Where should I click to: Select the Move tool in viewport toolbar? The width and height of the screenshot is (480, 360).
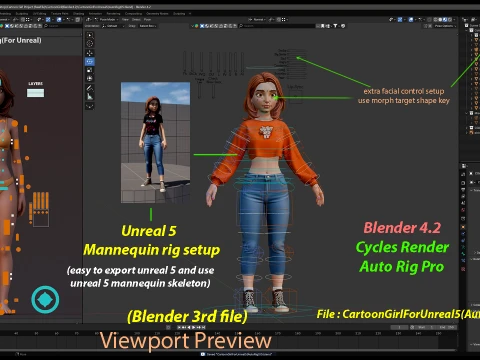click(x=90, y=53)
